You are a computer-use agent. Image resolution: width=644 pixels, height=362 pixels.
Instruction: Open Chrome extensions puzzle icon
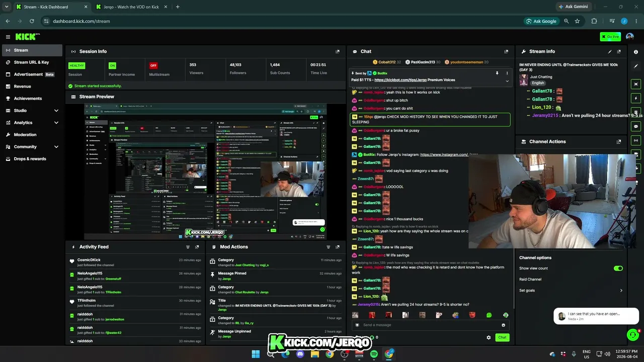(594, 21)
